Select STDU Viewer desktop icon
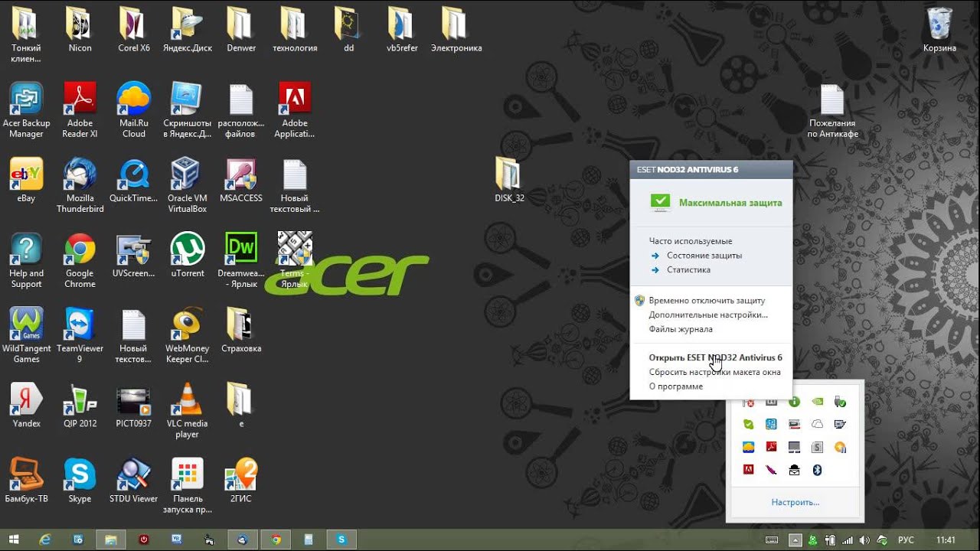 pyautogui.click(x=133, y=481)
